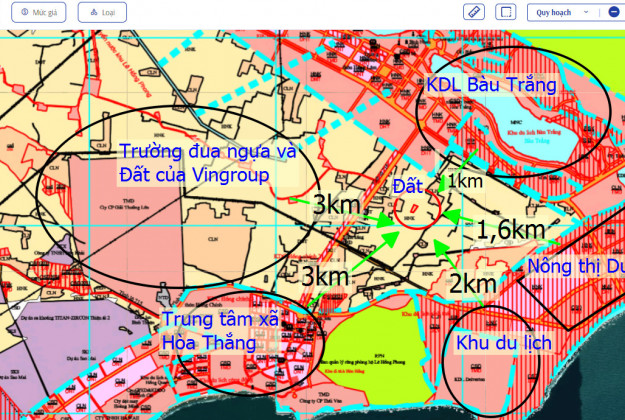
Task: Click the 2km distance label
Action: [x=473, y=283]
